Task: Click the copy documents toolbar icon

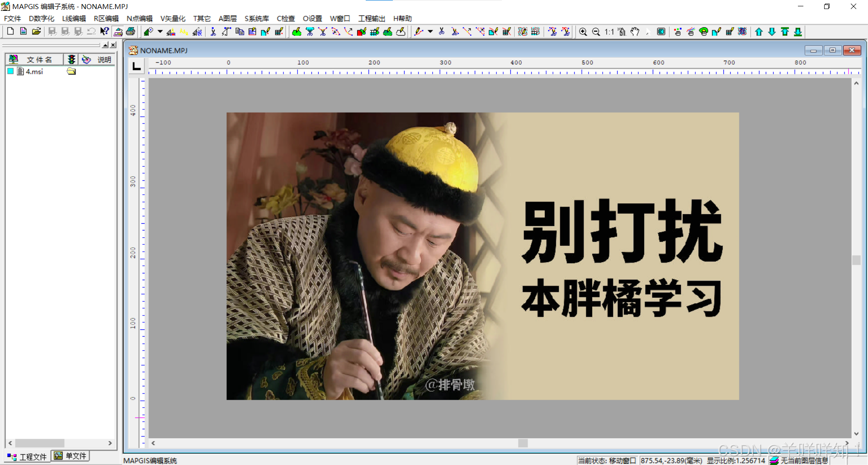Action: 240,31
